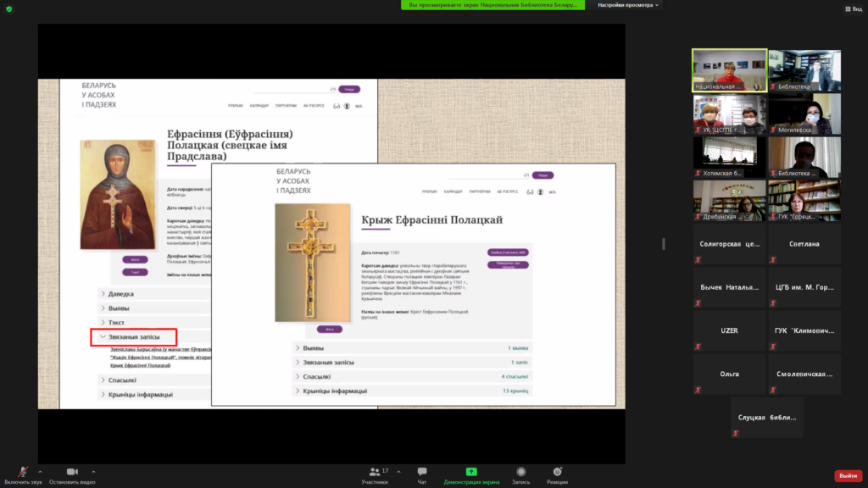Click the icon image of Ефрасіння Полацкая
Screen dimensions: 868x488
(x=118, y=194)
